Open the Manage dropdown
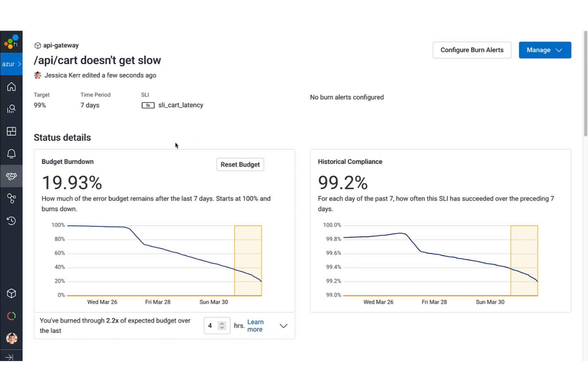The height and width of the screenshot is (392, 588). click(x=545, y=50)
